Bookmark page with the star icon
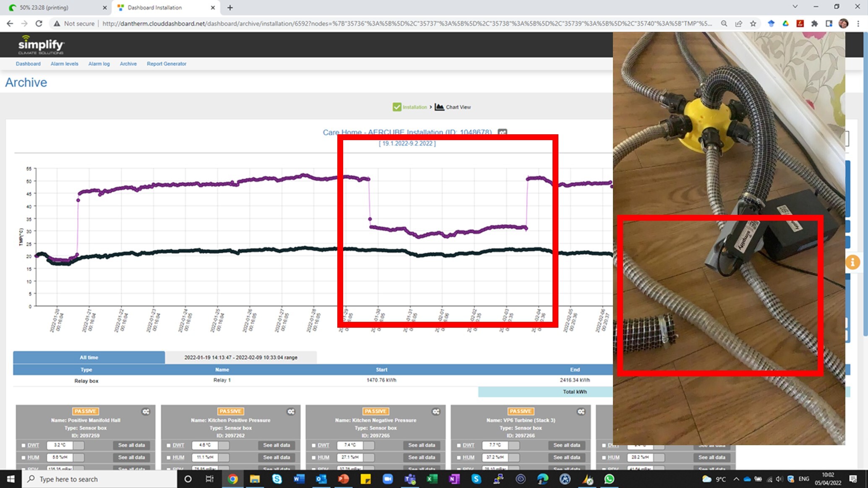The width and height of the screenshot is (868, 488). point(753,23)
